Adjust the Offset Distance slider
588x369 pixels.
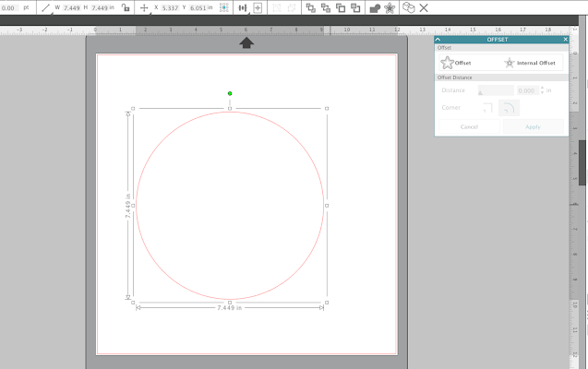[496, 90]
